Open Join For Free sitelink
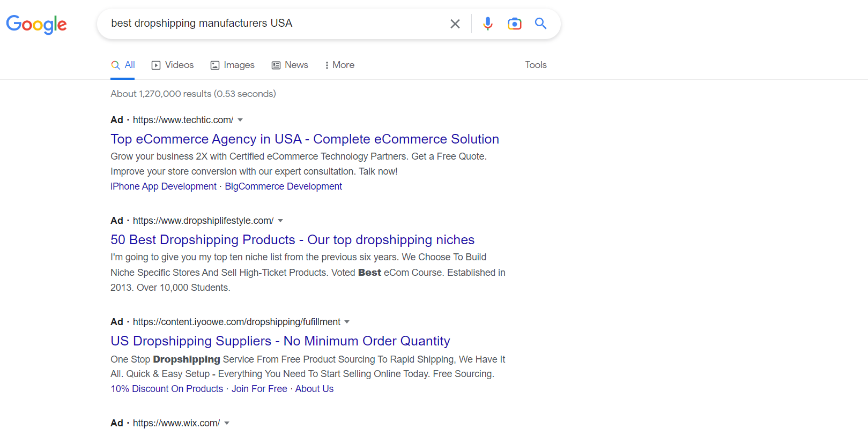Image resolution: width=868 pixels, height=429 pixels. [259, 389]
